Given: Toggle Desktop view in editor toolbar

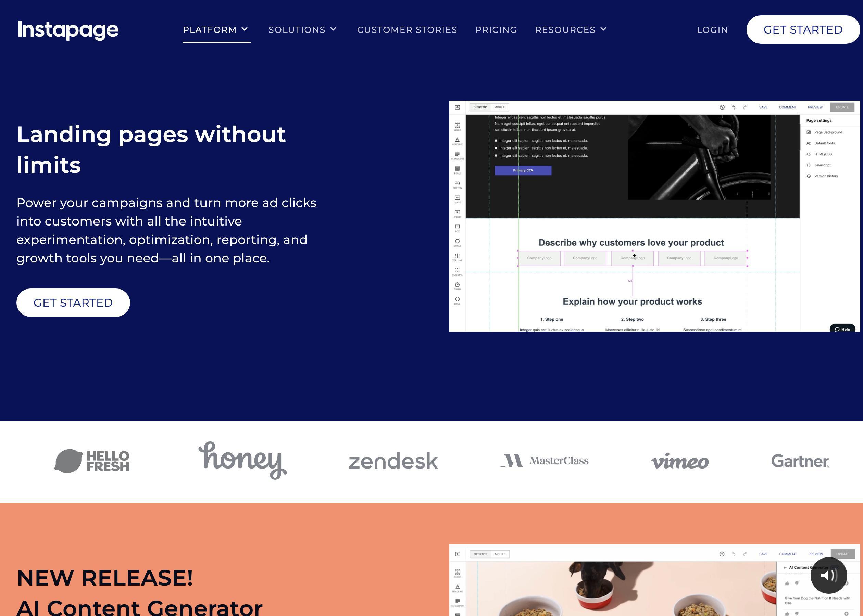Looking at the screenshot, I should point(479,107).
